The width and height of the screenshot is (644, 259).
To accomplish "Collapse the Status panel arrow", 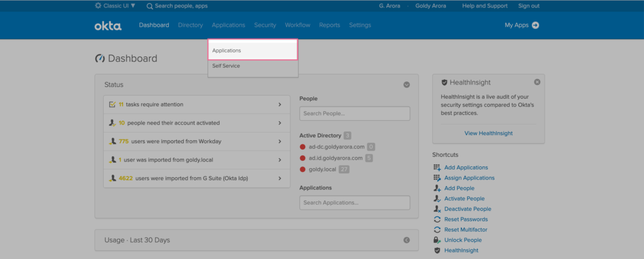I will [x=406, y=84].
